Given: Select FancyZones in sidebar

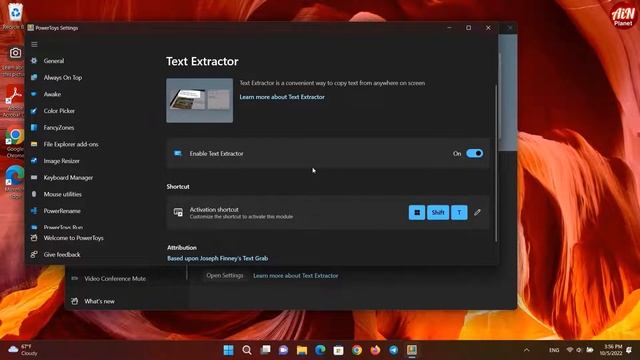Looking at the screenshot, I should pos(59,128).
